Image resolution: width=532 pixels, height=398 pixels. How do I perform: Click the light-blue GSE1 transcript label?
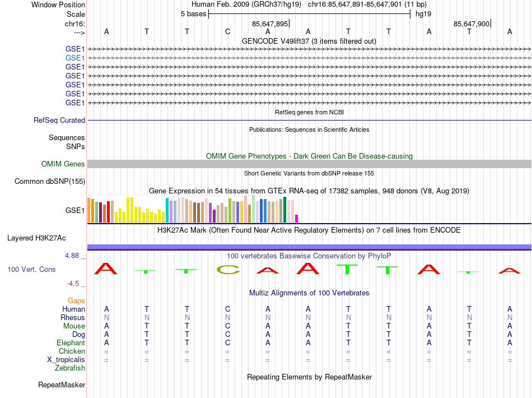(x=75, y=58)
